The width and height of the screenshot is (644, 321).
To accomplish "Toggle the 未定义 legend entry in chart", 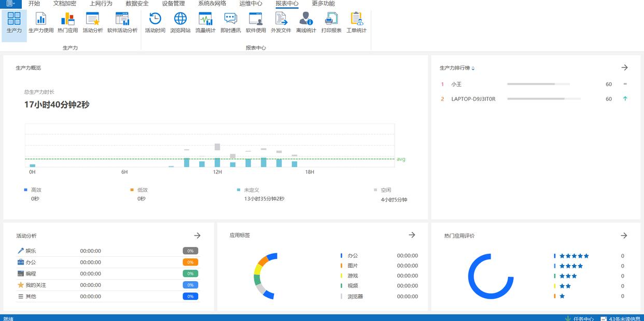I will pos(251,190).
